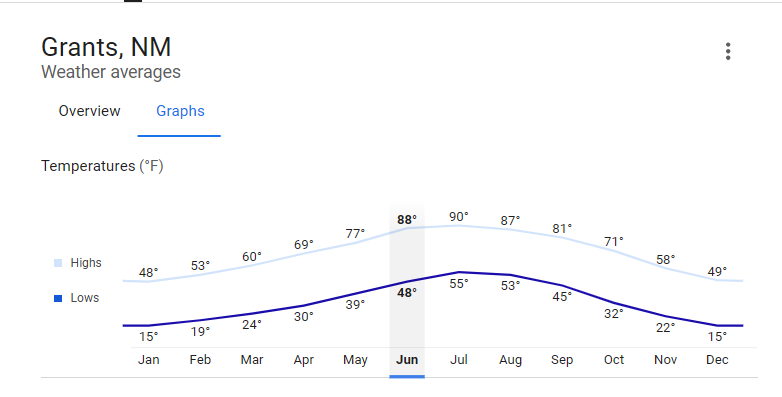This screenshot has height=397, width=782.
Task: Select Feb on the month axis
Action: click(200, 360)
